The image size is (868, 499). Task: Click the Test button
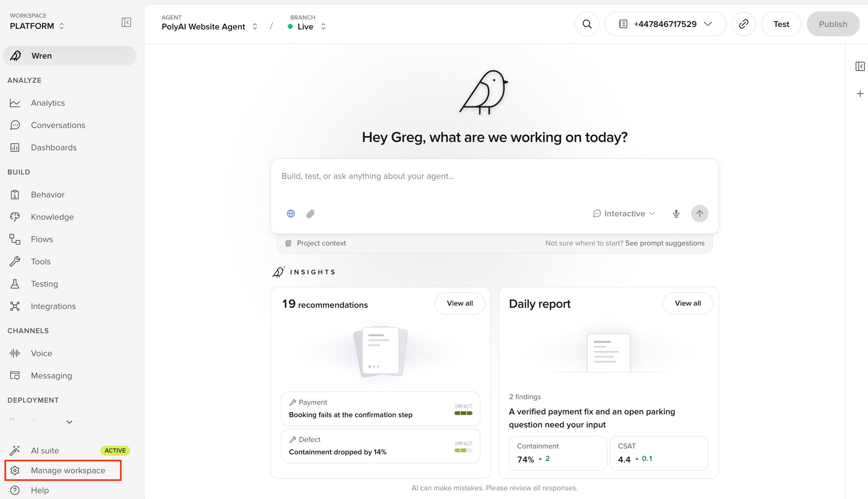coord(781,24)
